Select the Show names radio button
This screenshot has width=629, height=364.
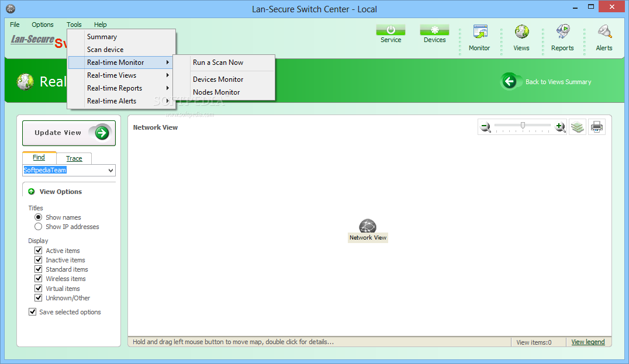coord(38,217)
